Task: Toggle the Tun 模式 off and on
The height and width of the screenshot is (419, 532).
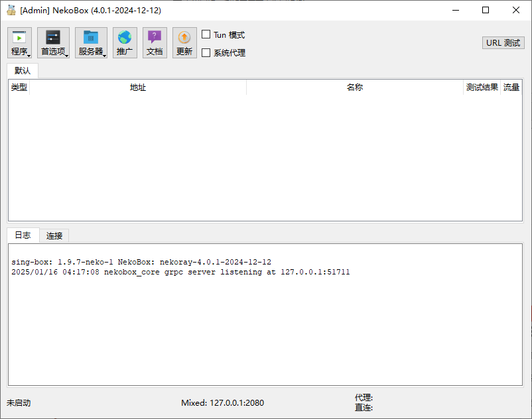Action: pyautogui.click(x=206, y=34)
